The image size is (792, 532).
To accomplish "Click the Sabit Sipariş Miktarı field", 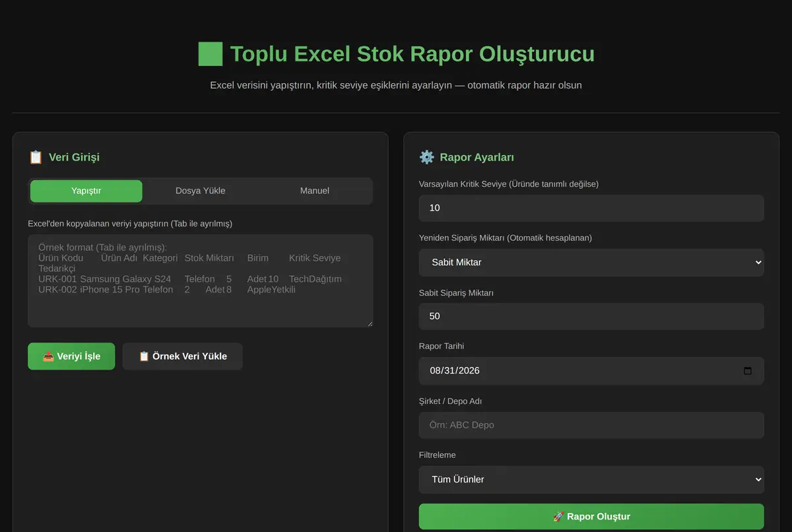I will click(x=591, y=316).
